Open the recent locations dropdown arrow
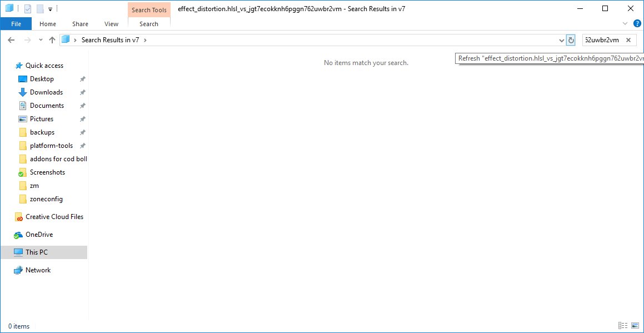The height and width of the screenshot is (333, 644). tap(41, 40)
